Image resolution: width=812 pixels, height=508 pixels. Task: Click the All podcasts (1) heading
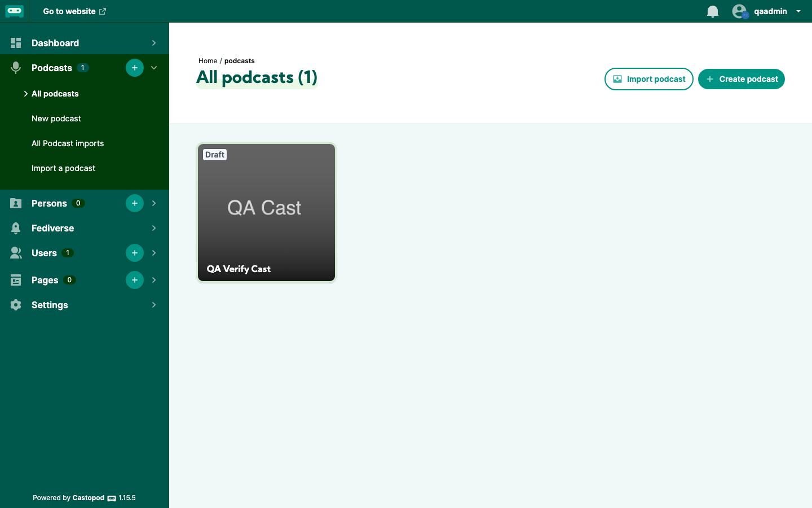click(257, 77)
